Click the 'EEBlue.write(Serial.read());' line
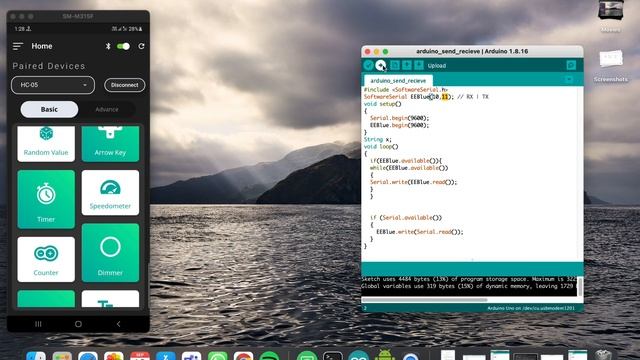 click(420, 232)
